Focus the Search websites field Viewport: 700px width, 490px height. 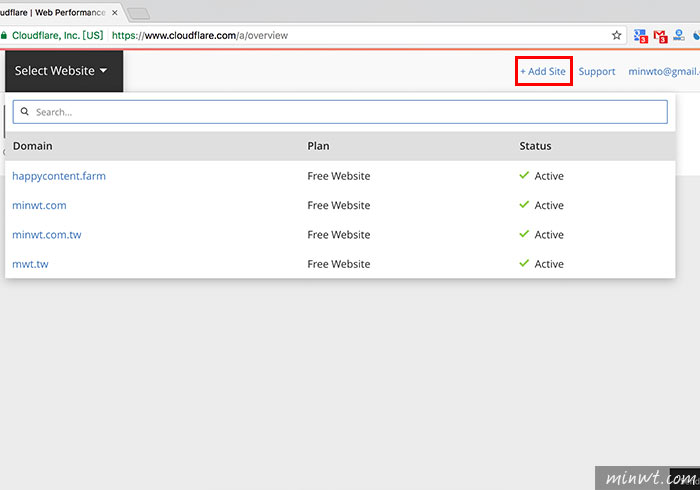coord(340,112)
